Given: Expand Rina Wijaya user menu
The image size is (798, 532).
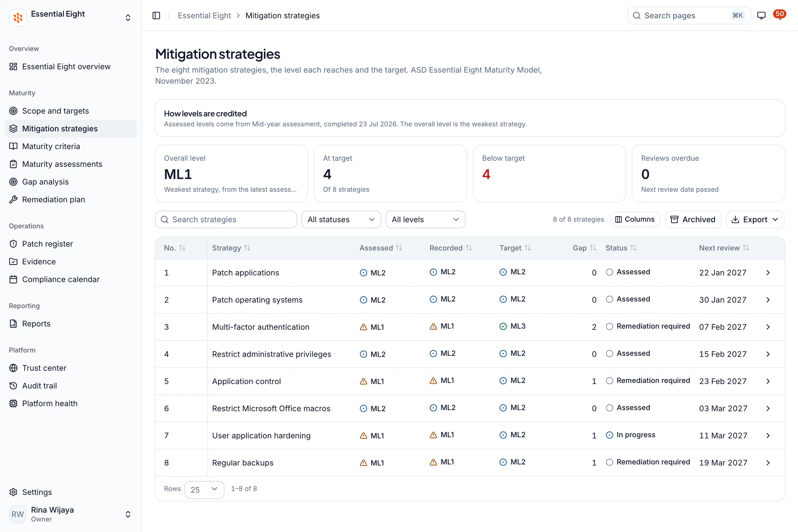Looking at the screenshot, I should pyautogui.click(x=128, y=514).
